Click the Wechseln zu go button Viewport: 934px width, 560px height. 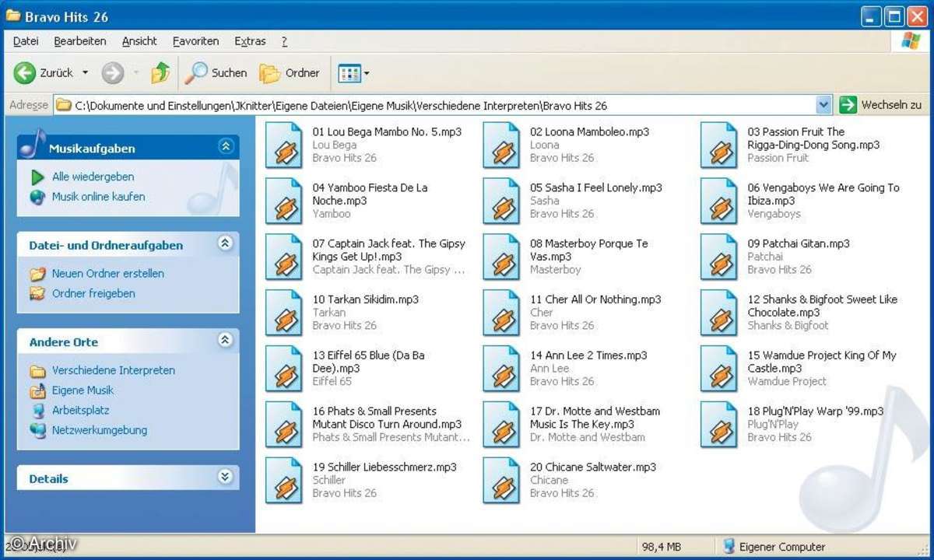[x=881, y=105]
